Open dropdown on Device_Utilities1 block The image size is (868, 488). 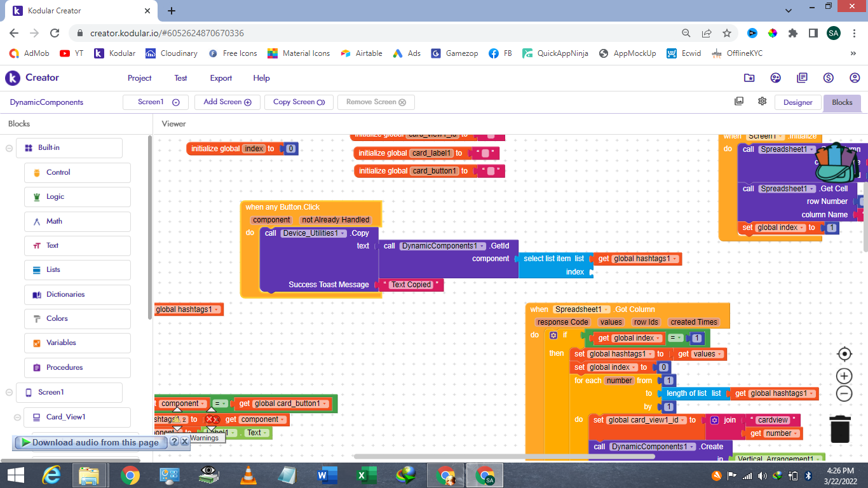pos(344,234)
